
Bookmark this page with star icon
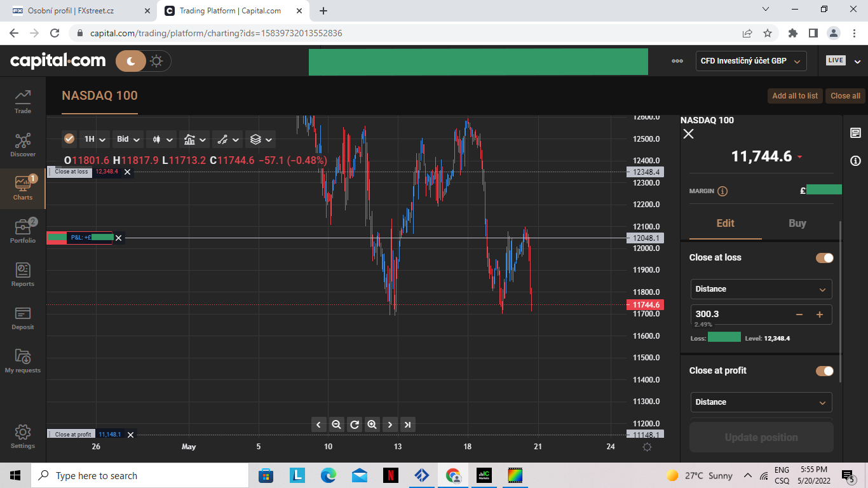768,33
